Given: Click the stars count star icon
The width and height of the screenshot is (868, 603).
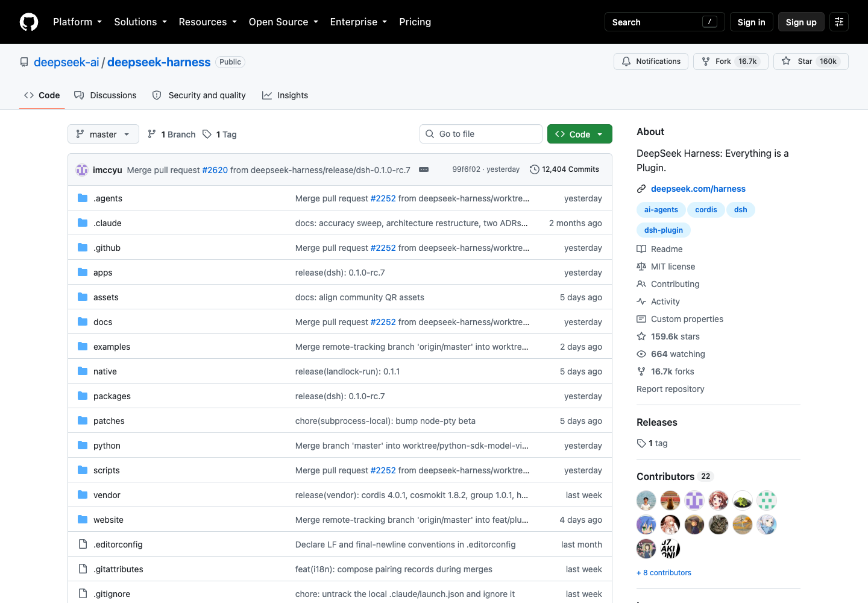Looking at the screenshot, I should pyautogui.click(x=641, y=336).
